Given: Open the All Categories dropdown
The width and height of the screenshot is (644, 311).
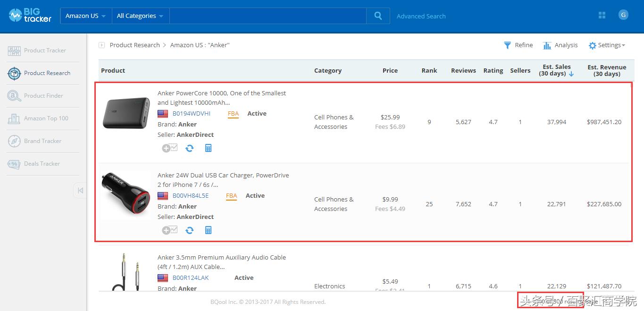Looking at the screenshot, I should click(140, 16).
